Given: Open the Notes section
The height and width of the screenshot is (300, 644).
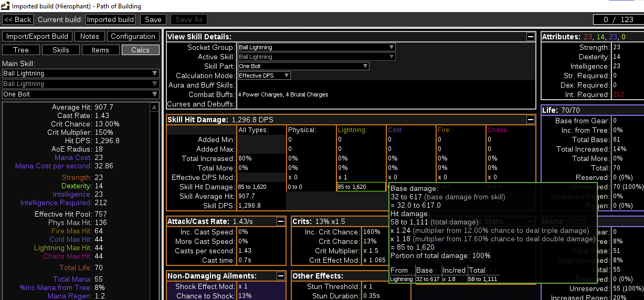Looking at the screenshot, I should 90,36.
